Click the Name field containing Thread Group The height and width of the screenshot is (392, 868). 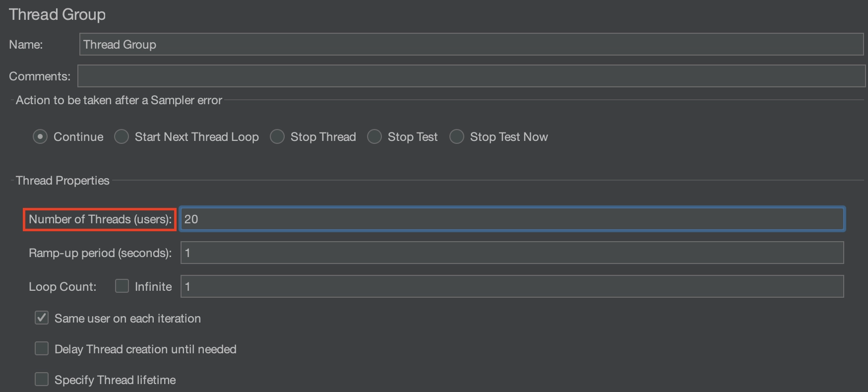(x=471, y=44)
